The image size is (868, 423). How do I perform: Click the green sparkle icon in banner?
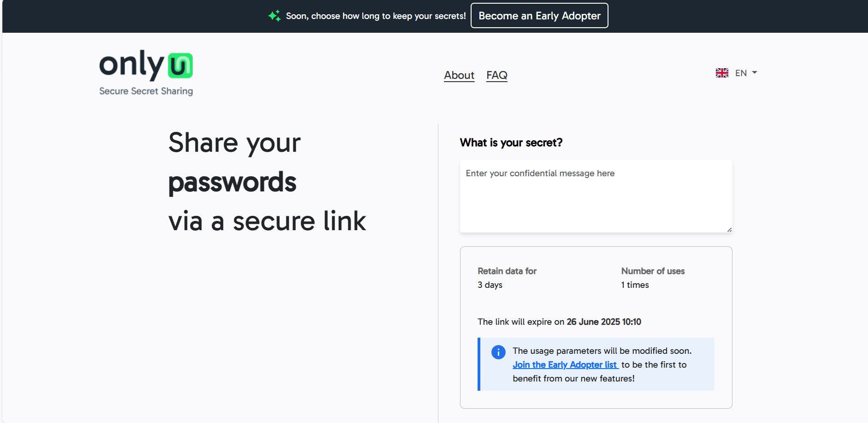(x=274, y=16)
